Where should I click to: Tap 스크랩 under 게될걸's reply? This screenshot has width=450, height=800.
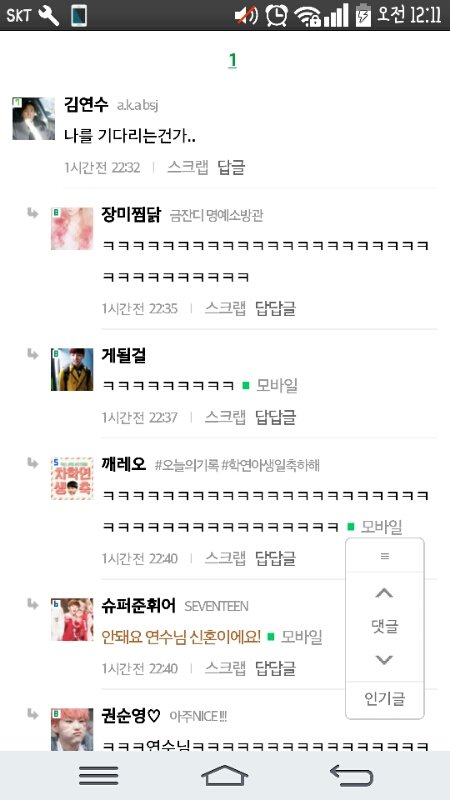pos(225,417)
